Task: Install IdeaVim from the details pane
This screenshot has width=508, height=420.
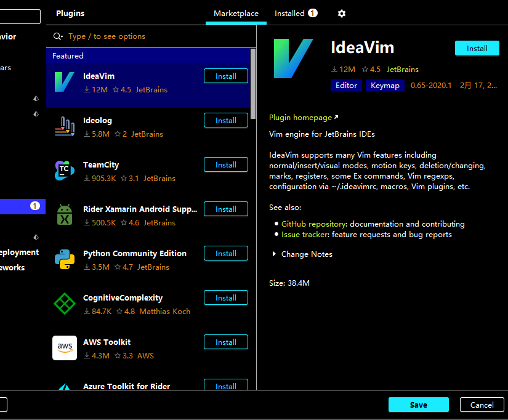Action: [x=477, y=48]
